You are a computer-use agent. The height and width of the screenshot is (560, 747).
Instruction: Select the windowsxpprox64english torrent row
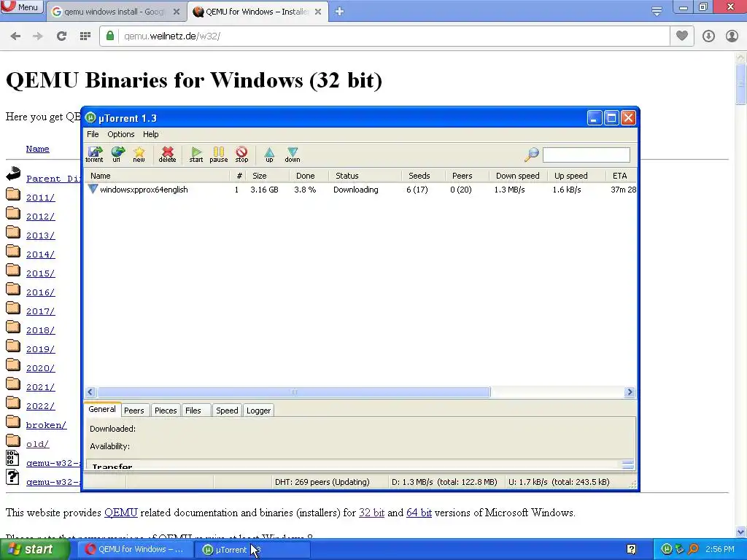click(360, 190)
